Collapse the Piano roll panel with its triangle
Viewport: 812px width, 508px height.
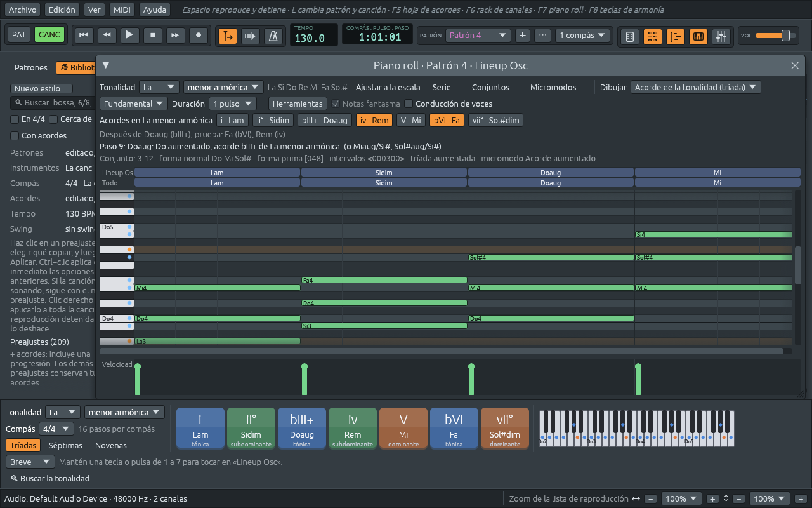pos(106,65)
